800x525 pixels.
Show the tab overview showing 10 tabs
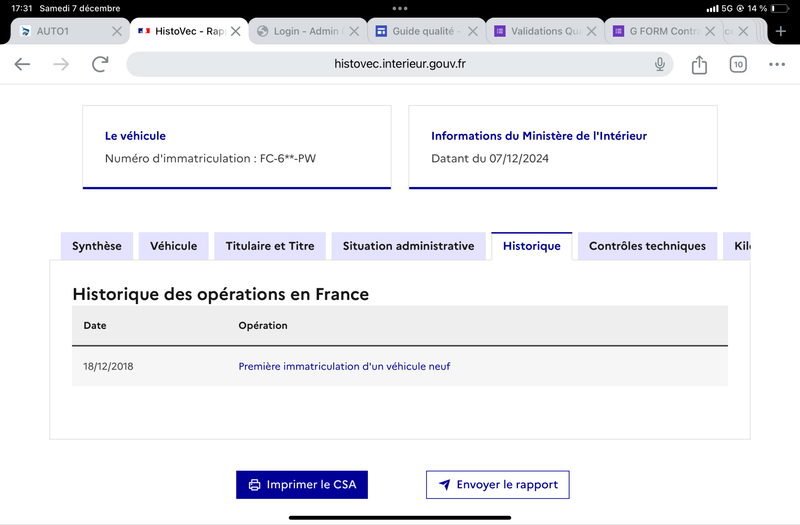738,64
